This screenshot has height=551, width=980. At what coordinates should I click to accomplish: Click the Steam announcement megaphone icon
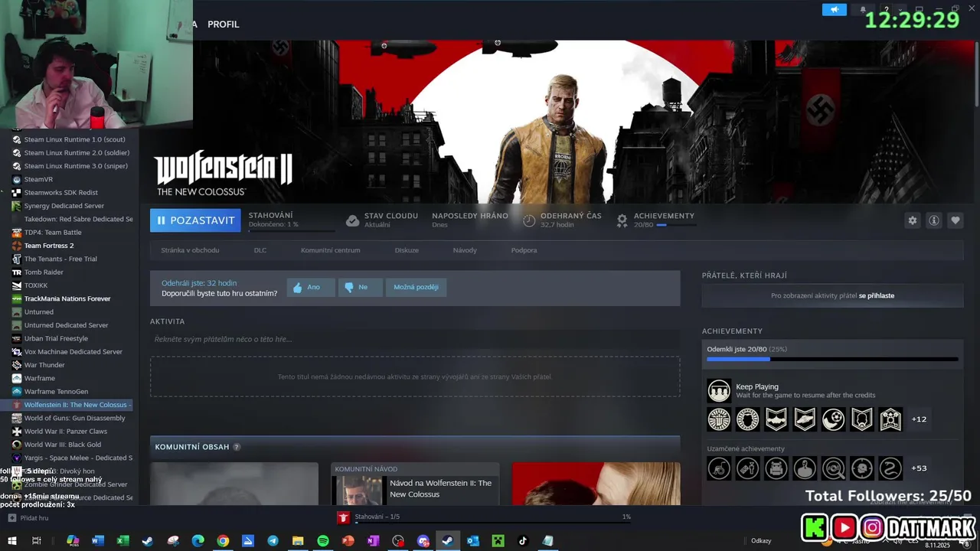(x=835, y=9)
